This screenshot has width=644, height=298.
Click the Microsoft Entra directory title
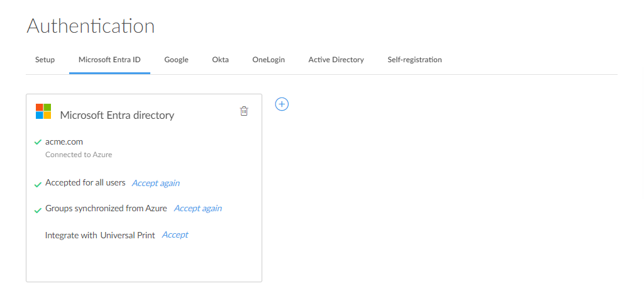117,115
